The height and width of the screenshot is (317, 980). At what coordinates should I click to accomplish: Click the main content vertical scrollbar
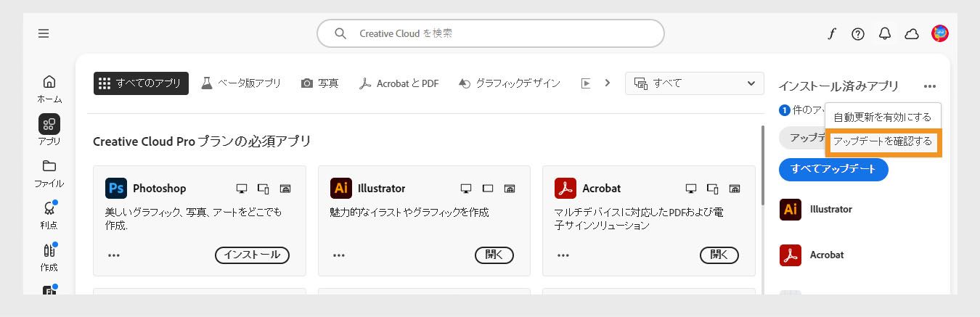tap(761, 165)
